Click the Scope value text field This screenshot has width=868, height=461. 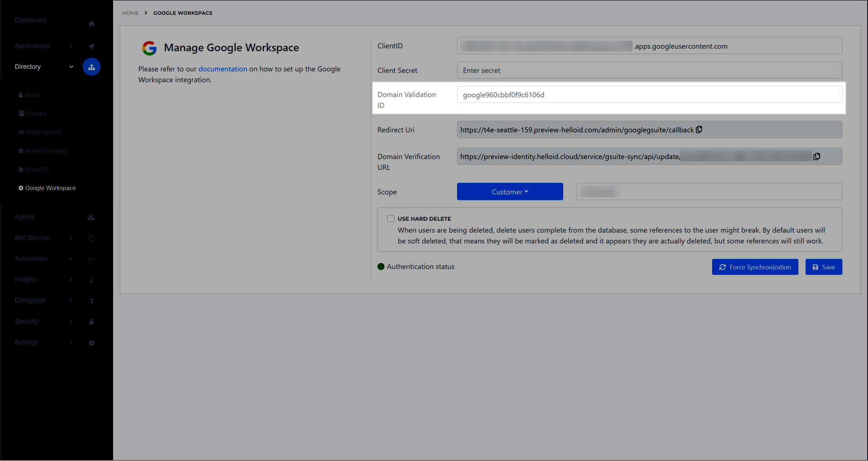[709, 192]
